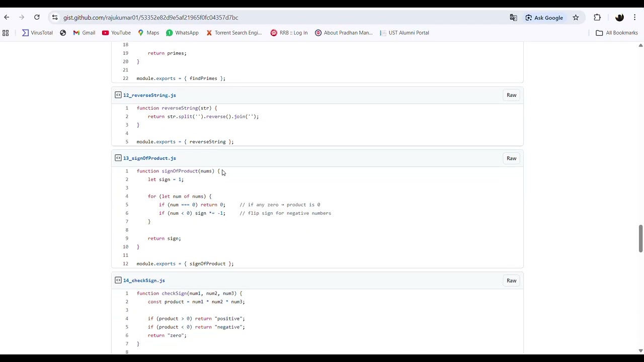644x362 pixels.
Task: Click the scrollbar down arrow
Action: [x=640, y=351]
